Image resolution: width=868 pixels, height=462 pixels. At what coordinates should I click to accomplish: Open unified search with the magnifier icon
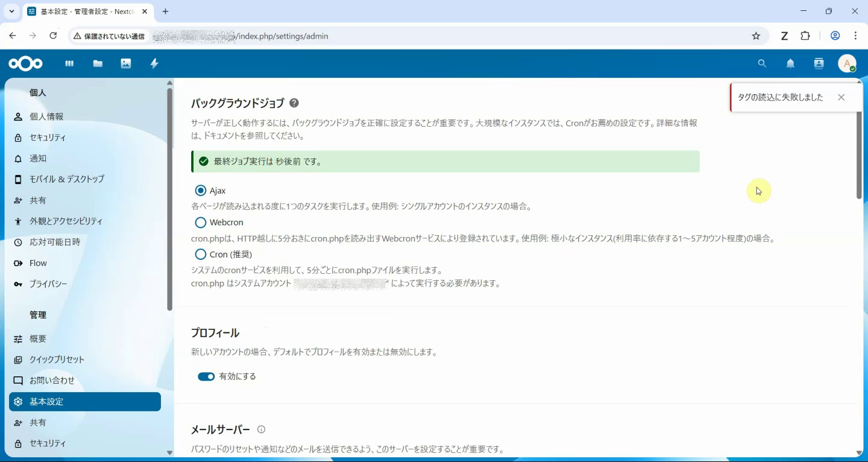point(762,63)
